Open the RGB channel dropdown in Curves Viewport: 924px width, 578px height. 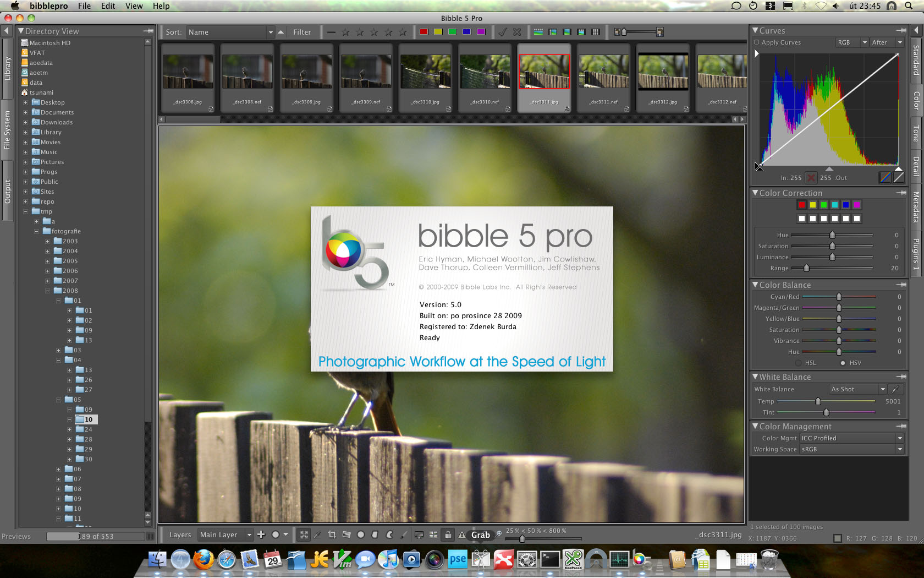point(851,42)
